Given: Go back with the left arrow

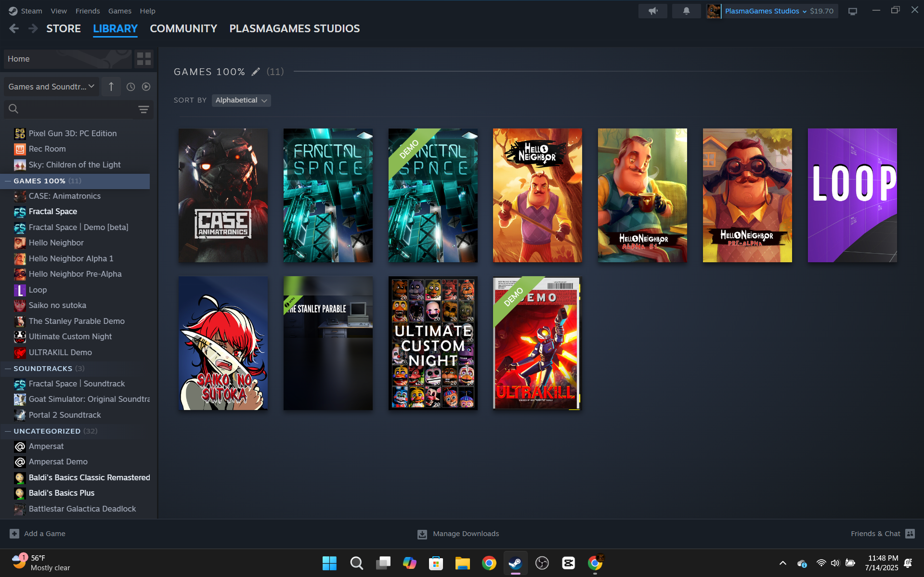Looking at the screenshot, I should click(14, 29).
